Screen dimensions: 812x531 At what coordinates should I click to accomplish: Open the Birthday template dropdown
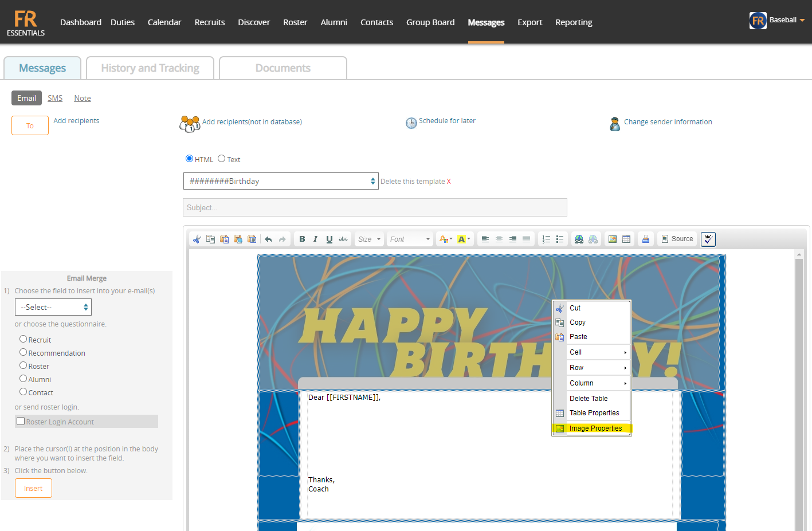[x=281, y=181]
